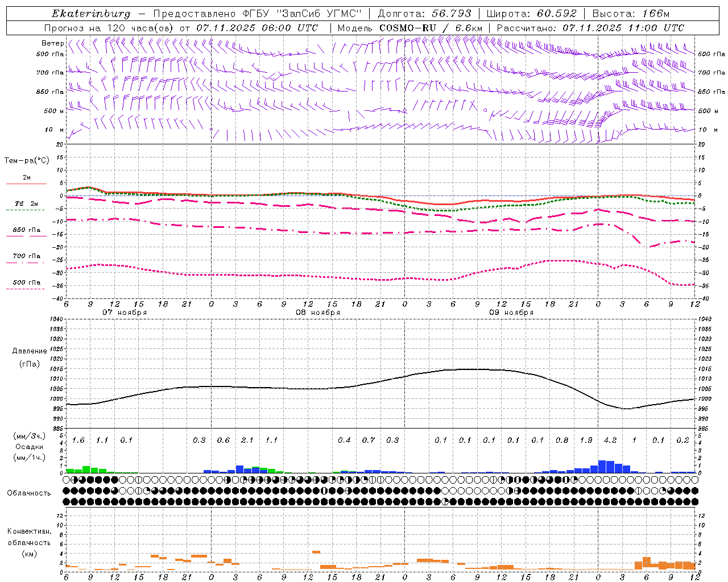Select the 'Конвективн.' convective cloud label
Screen dimensions: 728x582
pos(29,531)
